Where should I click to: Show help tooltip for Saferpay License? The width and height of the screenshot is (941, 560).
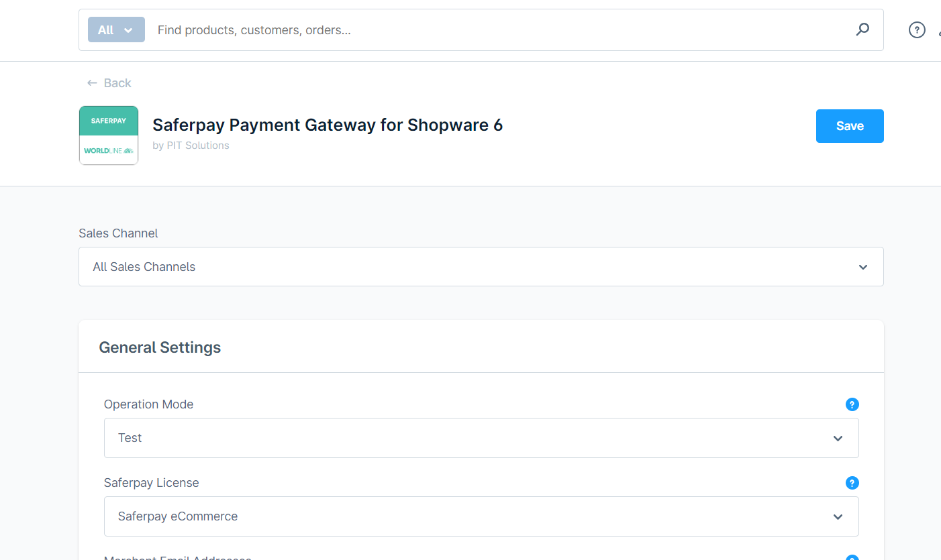(x=852, y=483)
